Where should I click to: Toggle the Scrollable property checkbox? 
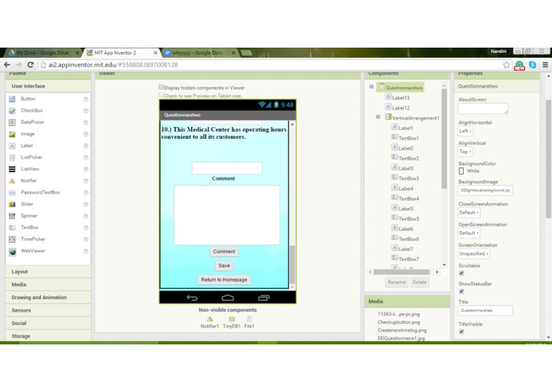[x=461, y=273]
